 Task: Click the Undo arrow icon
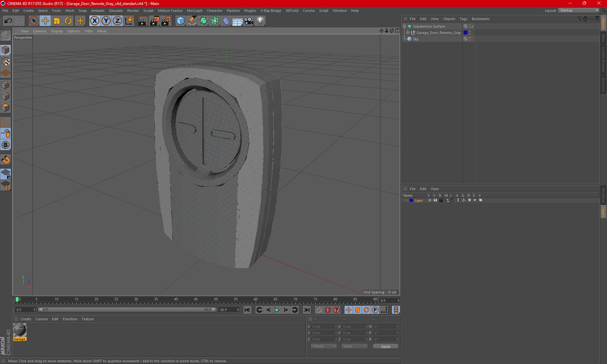point(8,21)
